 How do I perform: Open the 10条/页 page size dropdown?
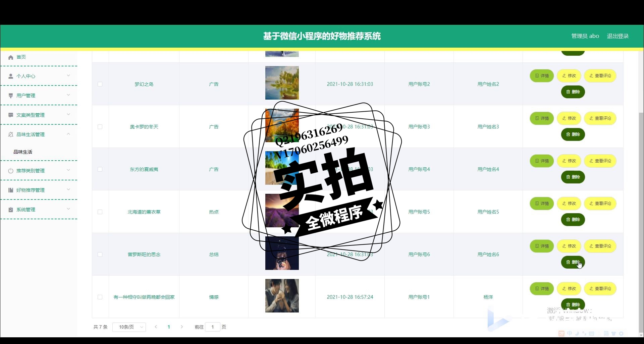(x=129, y=327)
